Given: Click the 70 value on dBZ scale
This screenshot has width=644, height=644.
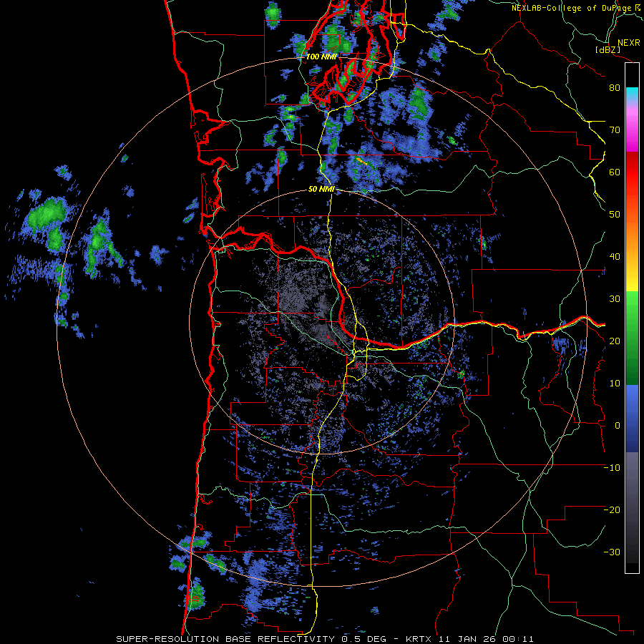Looking at the screenshot, I should 615,130.
